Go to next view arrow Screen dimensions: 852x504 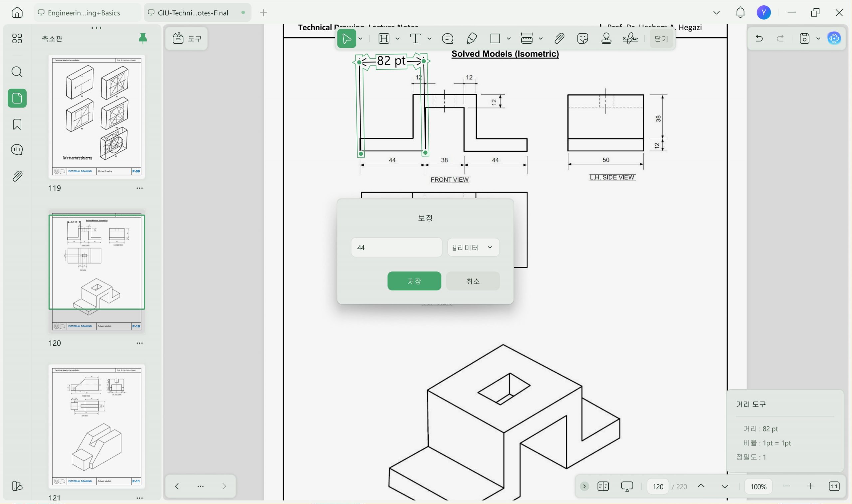coord(224,486)
